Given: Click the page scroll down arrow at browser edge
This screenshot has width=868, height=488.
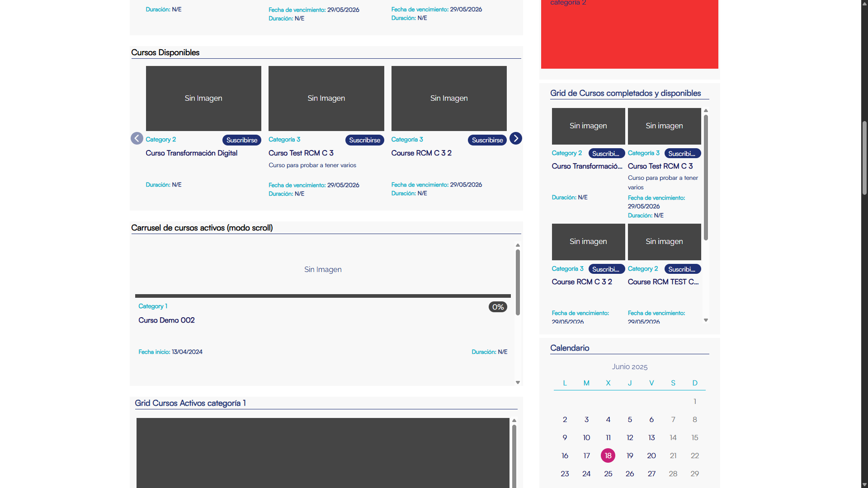Looking at the screenshot, I should (x=864, y=484).
